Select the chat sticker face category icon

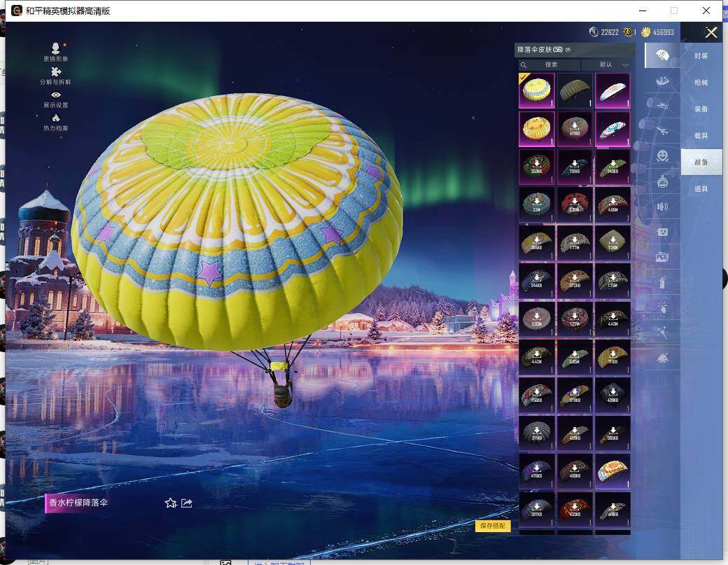click(x=662, y=232)
